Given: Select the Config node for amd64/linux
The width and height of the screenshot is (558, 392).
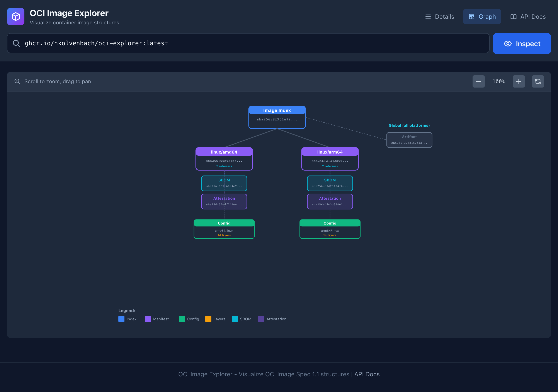Looking at the screenshot, I should (x=224, y=229).
